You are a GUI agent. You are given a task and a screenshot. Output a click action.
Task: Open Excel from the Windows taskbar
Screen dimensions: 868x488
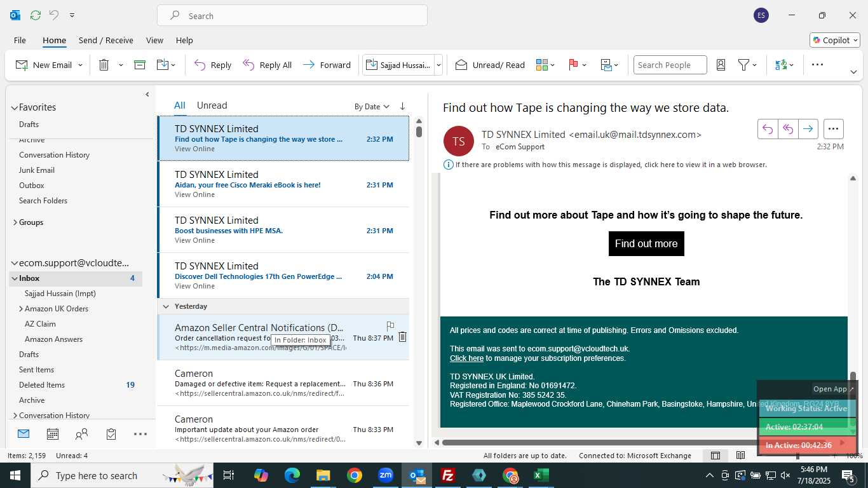(x=541, y=475)
